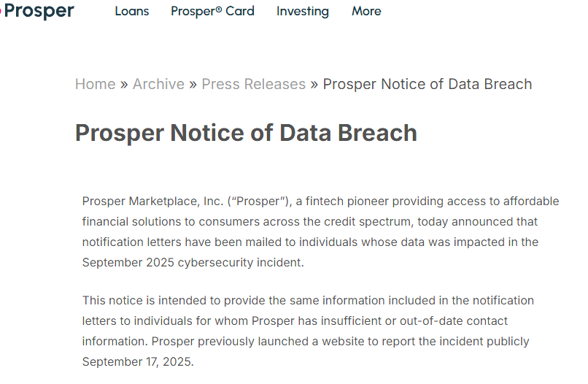Click the separator after Home breadcrumb
The width and height of the screenshot is (588, 384).
[124, 84]
